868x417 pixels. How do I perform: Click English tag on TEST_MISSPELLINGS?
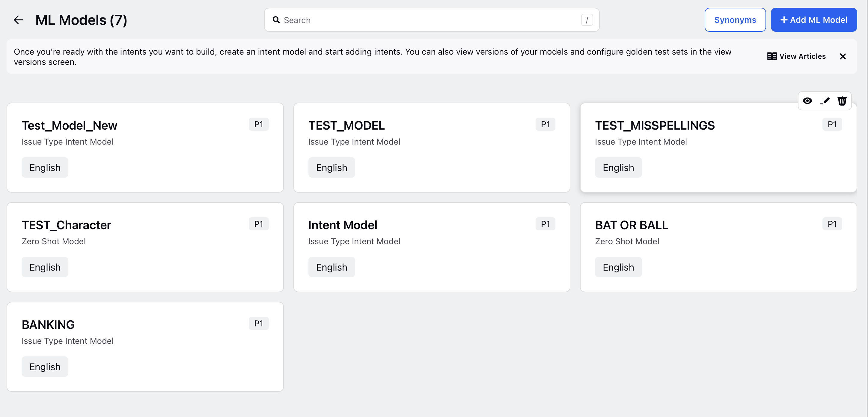click(618, 167)
